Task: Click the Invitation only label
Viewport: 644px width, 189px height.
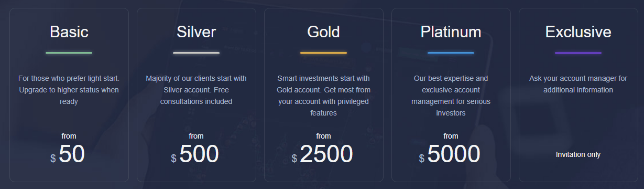Action: (x=578, y=154)
